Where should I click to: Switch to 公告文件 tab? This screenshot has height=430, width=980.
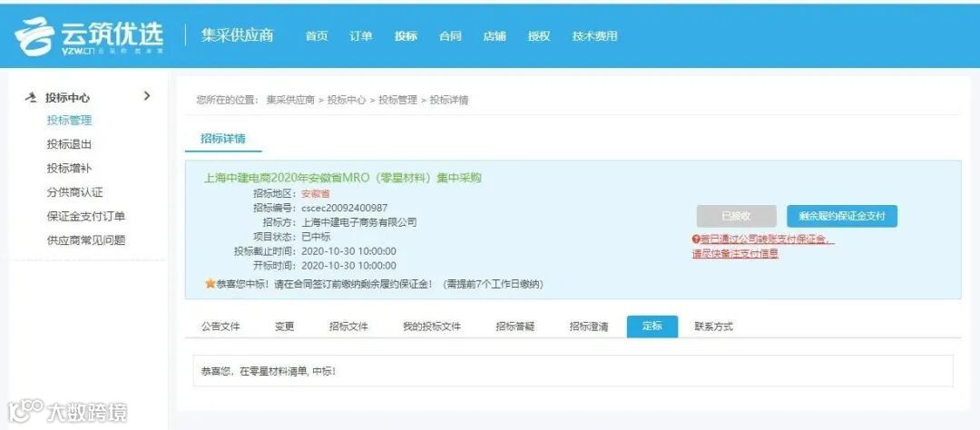220,327
